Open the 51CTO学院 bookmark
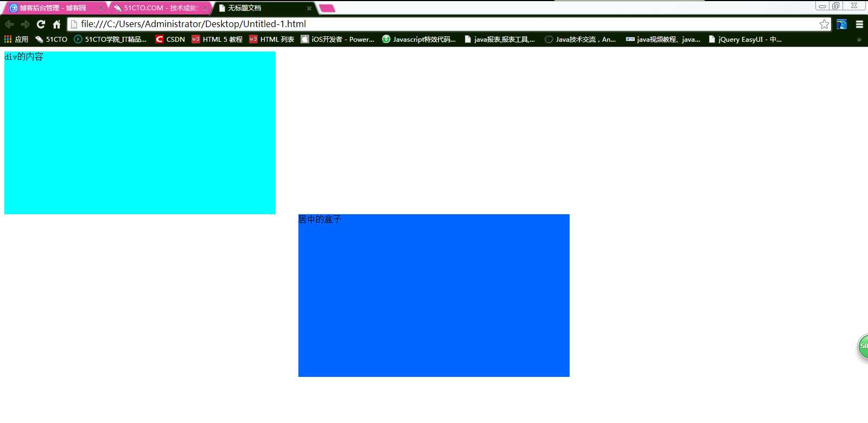Screen dimensions: 868x423 pyautogui.click(x=110, y=39)
